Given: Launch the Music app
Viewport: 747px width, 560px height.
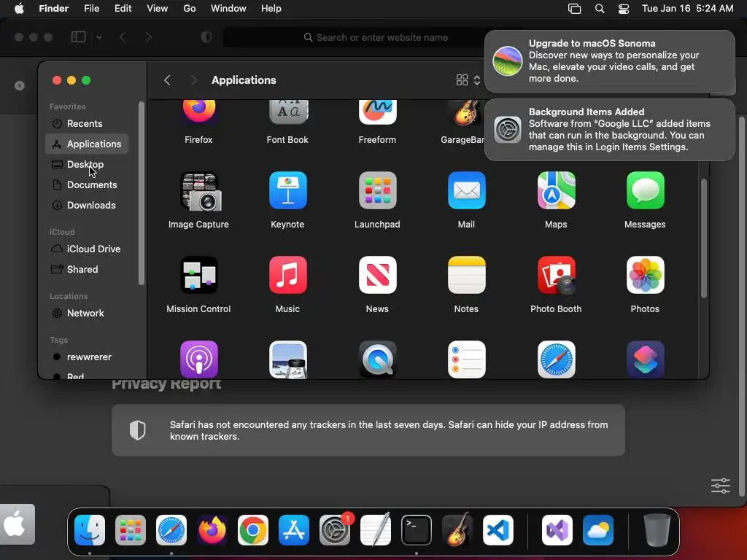Looking at the screenshot, I should tap(287, 275).
